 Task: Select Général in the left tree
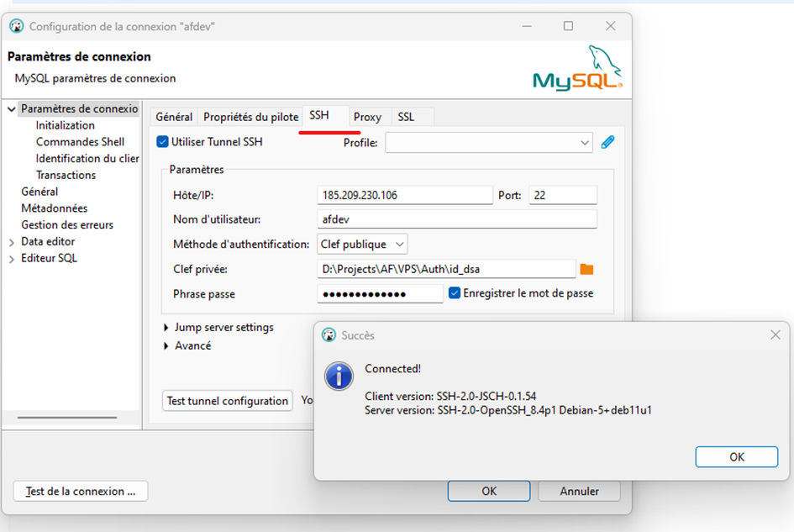pos(39,192)
